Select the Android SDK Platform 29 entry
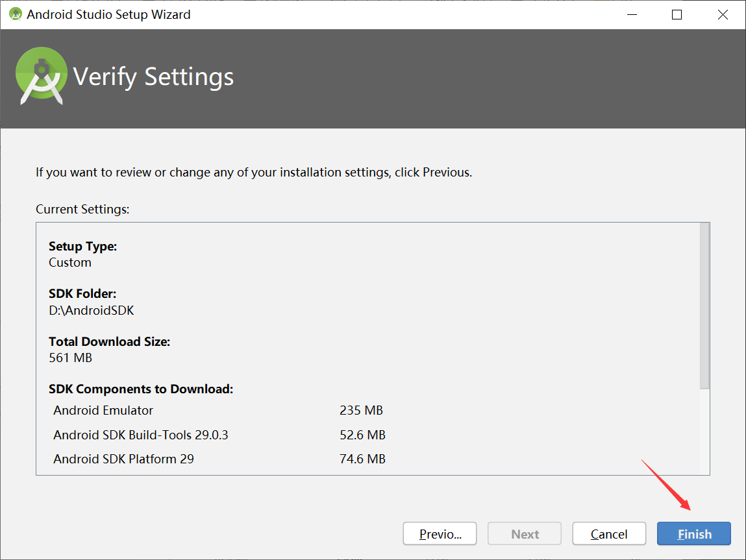 pyautogui.click(x=123, y=459)
